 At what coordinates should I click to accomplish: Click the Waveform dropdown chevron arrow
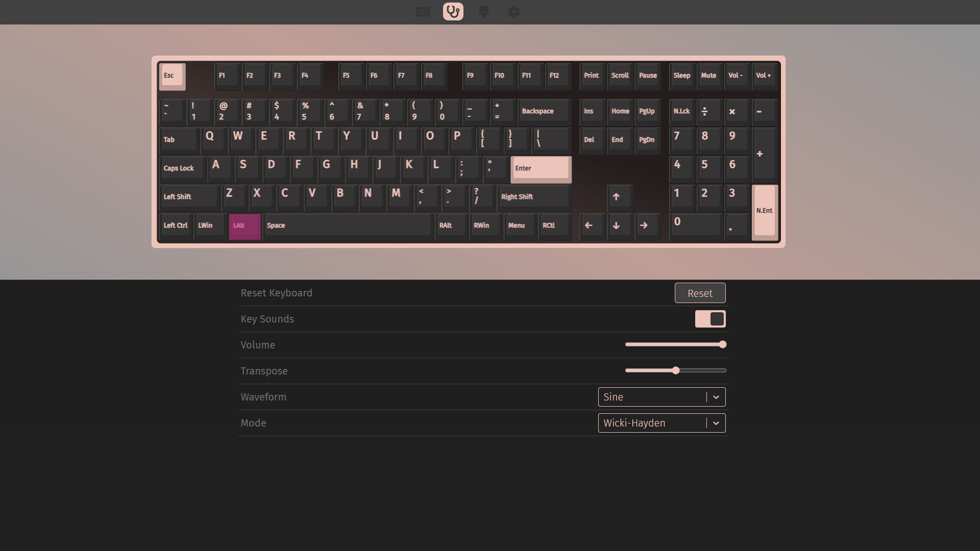[x=716, y=397]
